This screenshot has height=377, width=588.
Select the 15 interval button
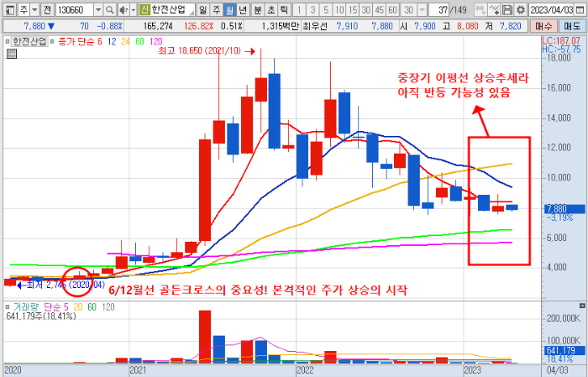(x=353, y=10)
